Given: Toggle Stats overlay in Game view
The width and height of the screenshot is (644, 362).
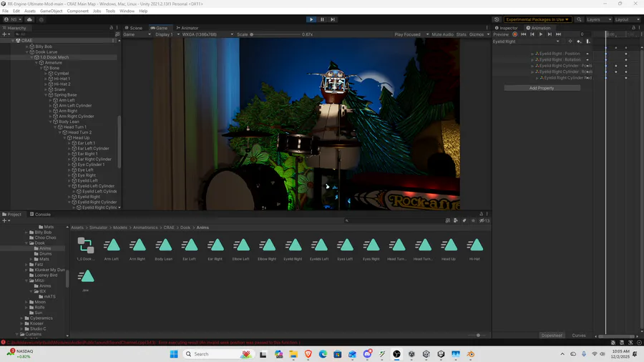Looking at the screenshot, I should click(x=462, y=34).
